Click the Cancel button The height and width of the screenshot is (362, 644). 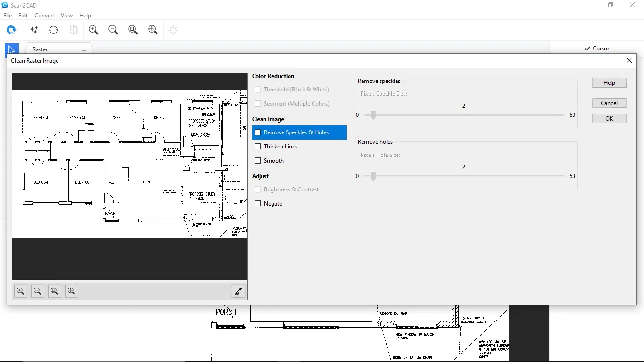(x=609, y=103)
